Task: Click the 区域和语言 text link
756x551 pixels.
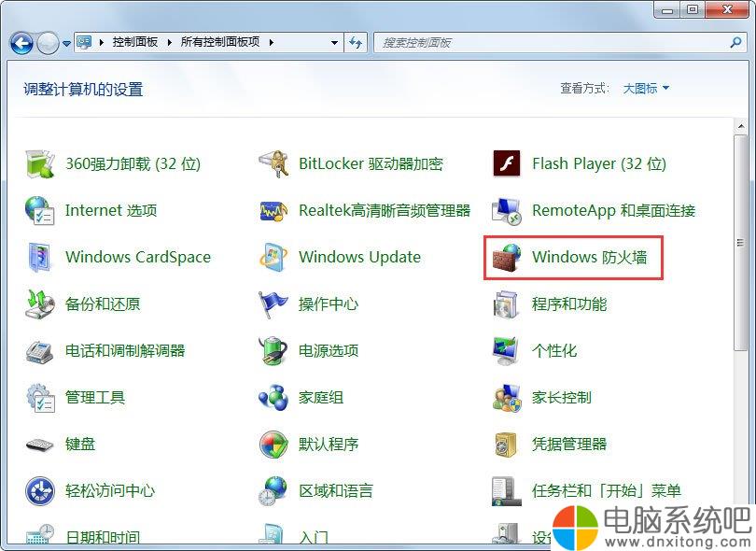Action: point(336,491)
